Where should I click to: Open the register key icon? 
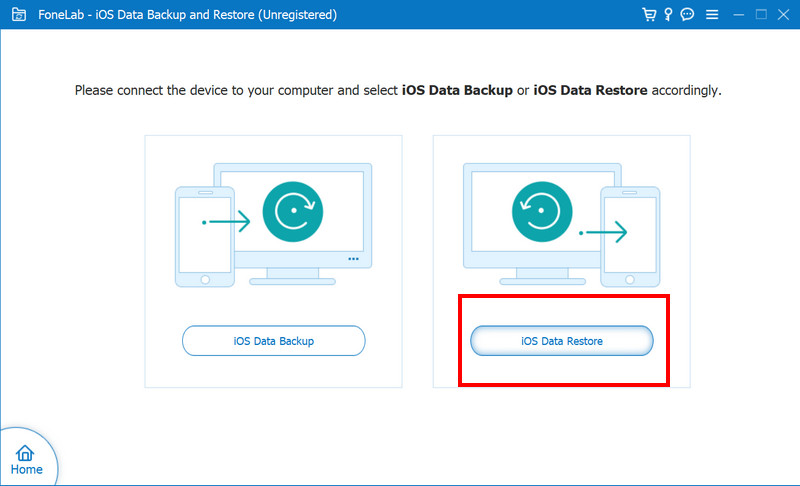(x=668, y=14)
